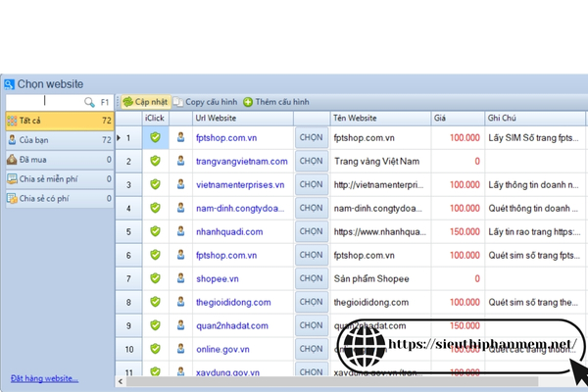Open the vietnamenterprises.vn URL link
Viewport: 588px width, 392px height.
(240, 185)
